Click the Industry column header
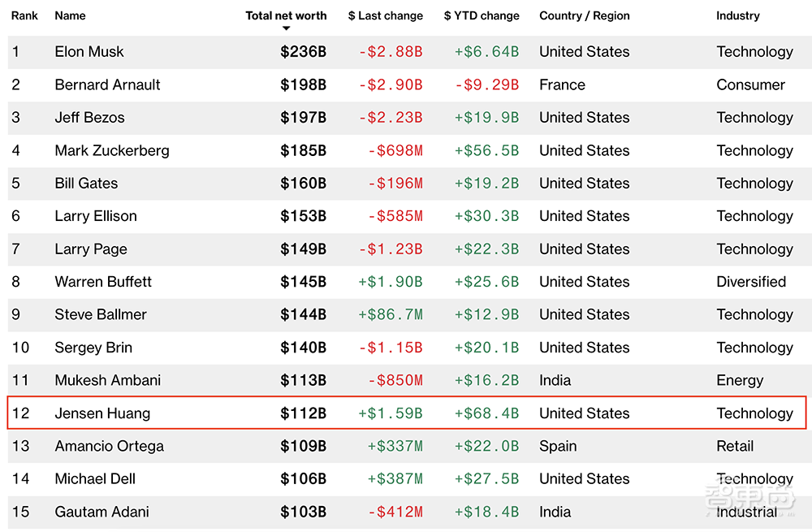The height and width of the screenshot is (532, 812). [737, 15]
